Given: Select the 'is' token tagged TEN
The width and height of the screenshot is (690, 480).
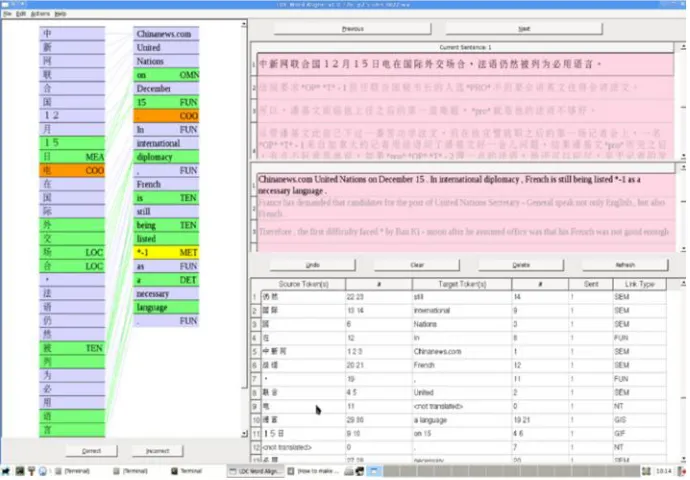Looking at the screenshot, I should point(166,198).
